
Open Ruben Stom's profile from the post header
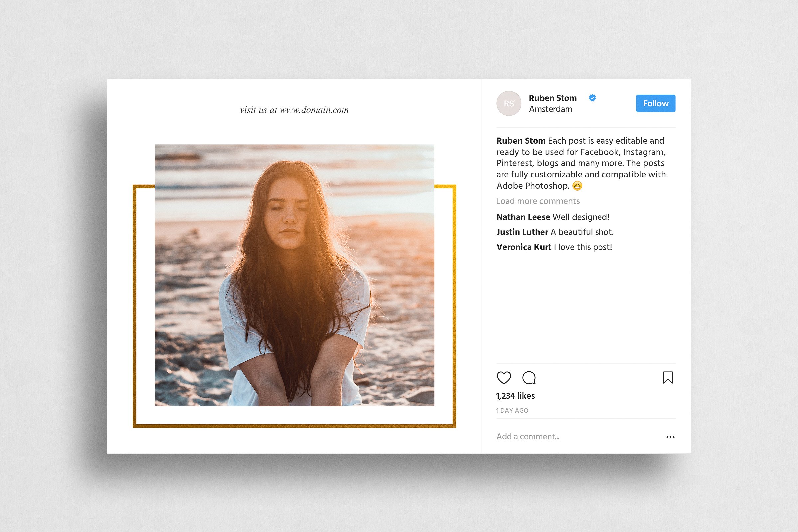pyautogui.click(x=552, y=98)
